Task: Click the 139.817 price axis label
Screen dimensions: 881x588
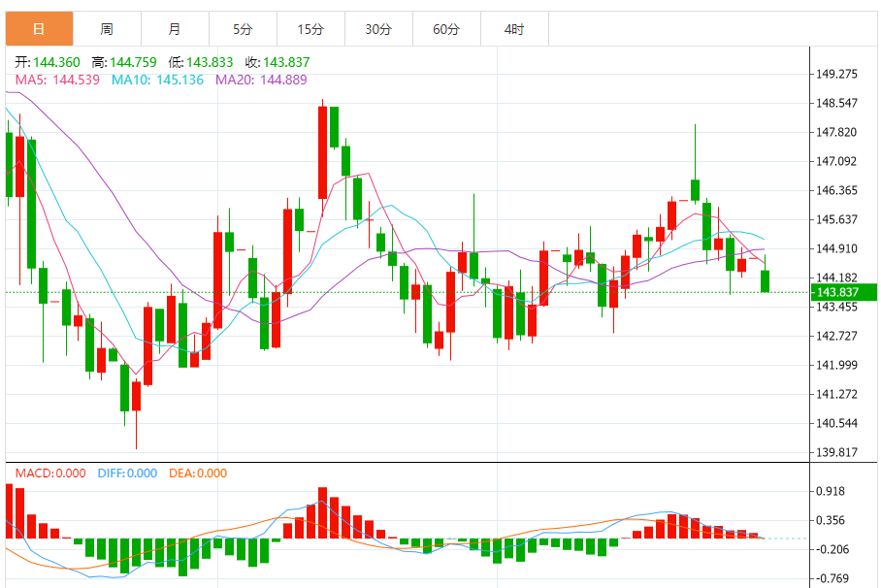Action: 836,452
